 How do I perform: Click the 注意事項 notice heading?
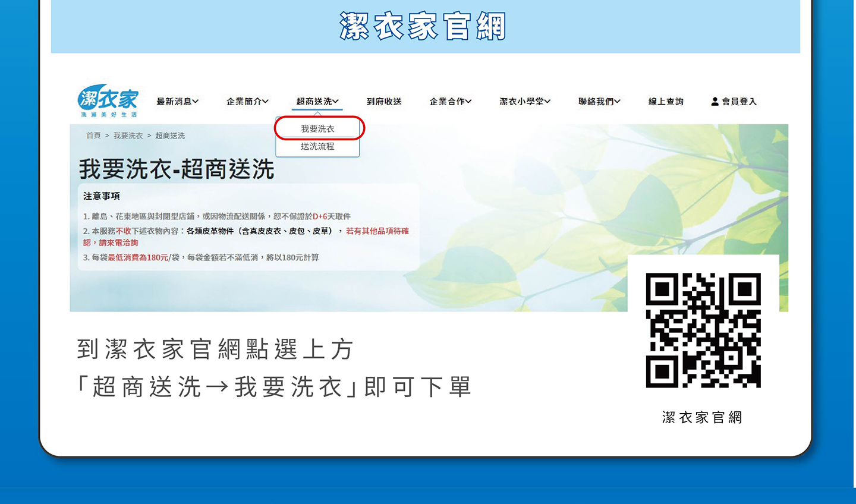[102, 196]
